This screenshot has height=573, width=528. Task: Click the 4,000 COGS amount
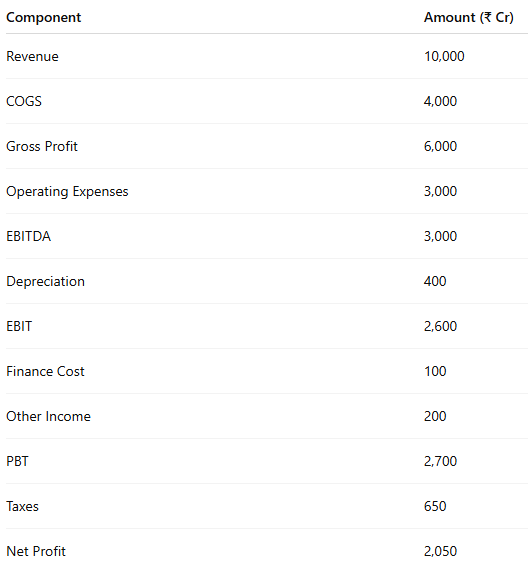(440, 101)
